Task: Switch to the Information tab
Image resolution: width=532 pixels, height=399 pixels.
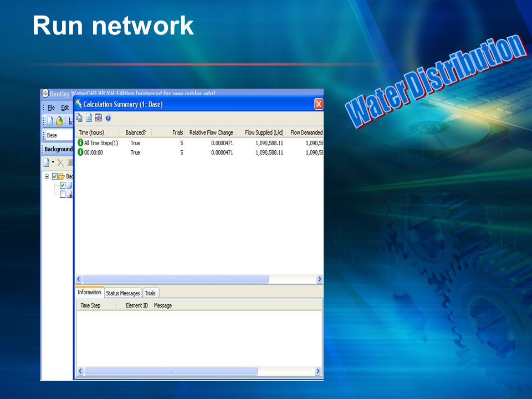Action: point(89,292)
